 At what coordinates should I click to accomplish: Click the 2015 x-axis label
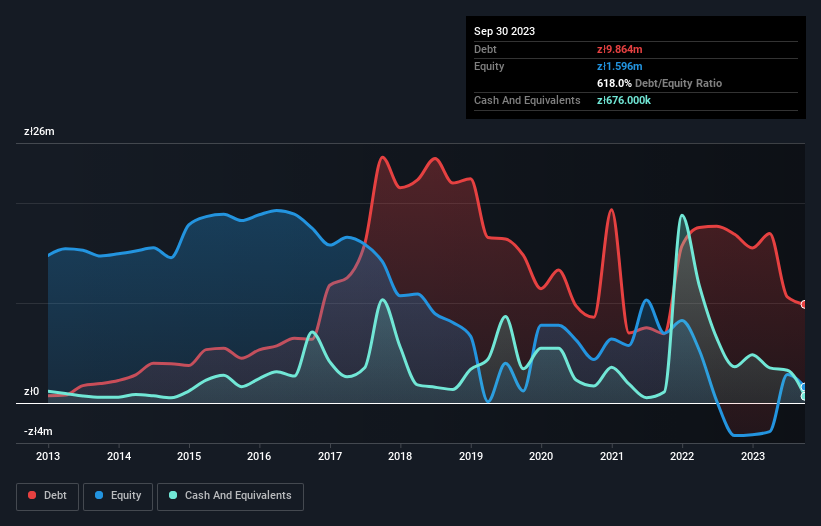click(x=189, y=456)
